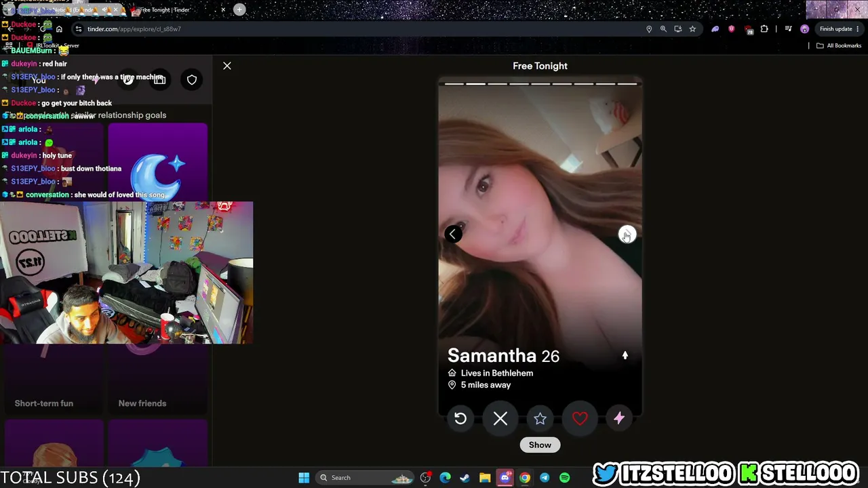Open a new browser tab
The image size is (868, 488).
[x=239, y=9]
